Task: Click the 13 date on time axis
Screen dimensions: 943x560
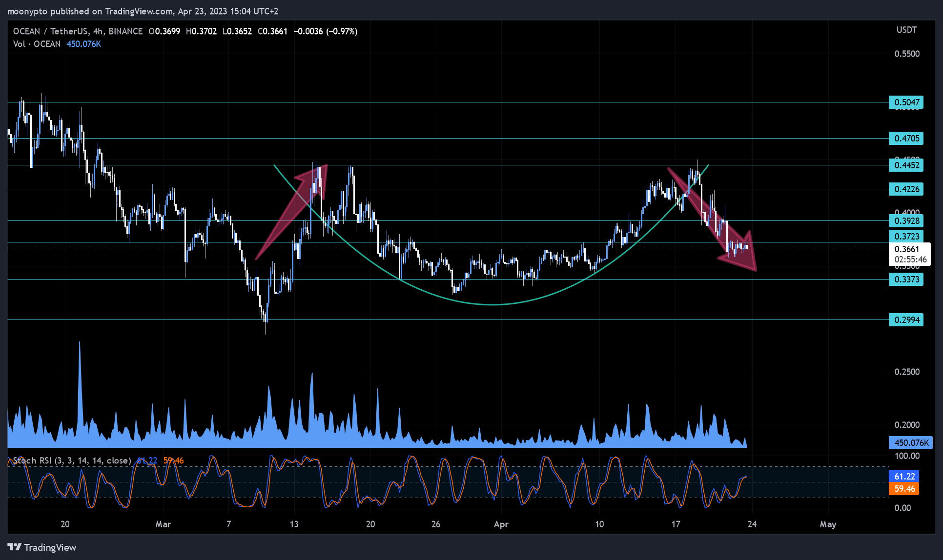Action: pos(294,524)
